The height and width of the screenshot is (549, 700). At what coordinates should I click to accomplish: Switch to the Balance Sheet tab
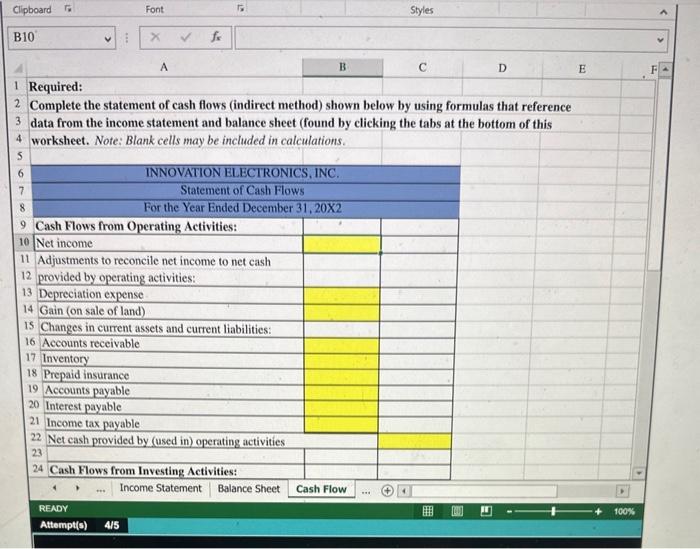click(249, 489)
